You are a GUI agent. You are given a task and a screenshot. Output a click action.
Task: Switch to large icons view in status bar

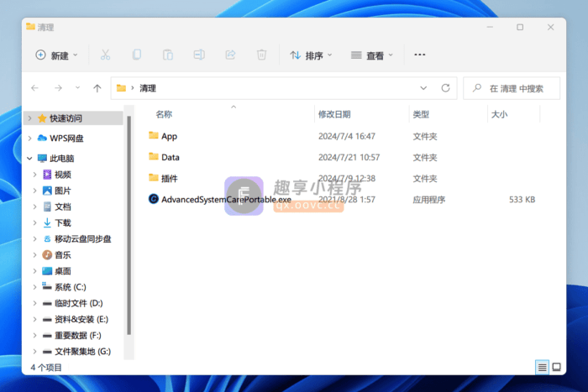tap(556, 368)
